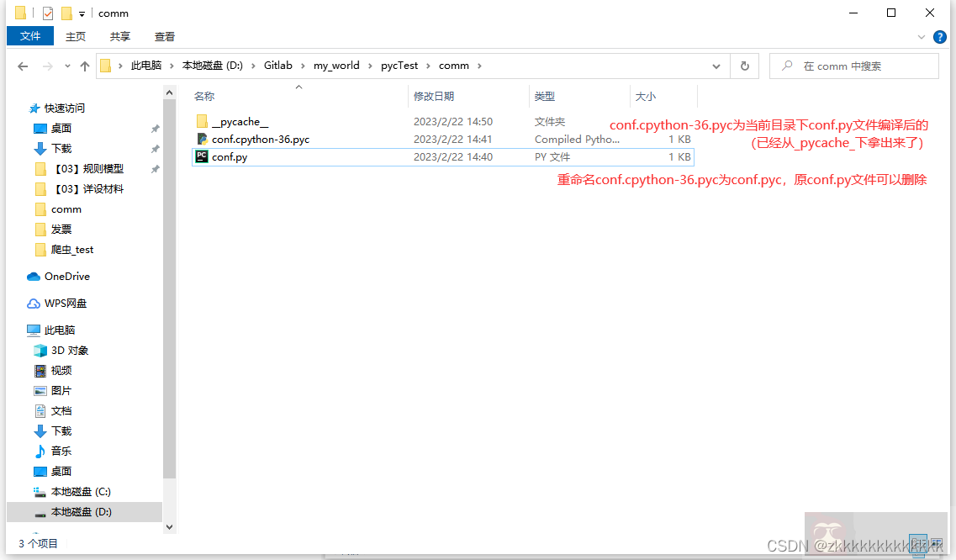This screenshot has width=956, height=560.
Task: Click the back navigation arrow
Action: click(23, 65)
